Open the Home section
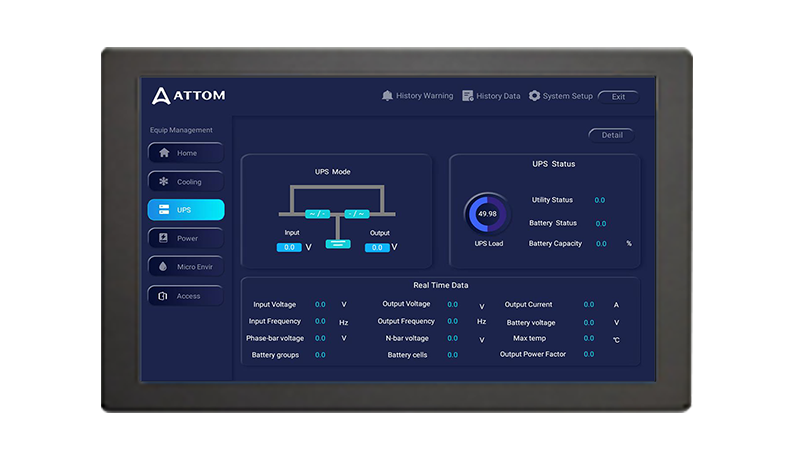 point(186,153)
